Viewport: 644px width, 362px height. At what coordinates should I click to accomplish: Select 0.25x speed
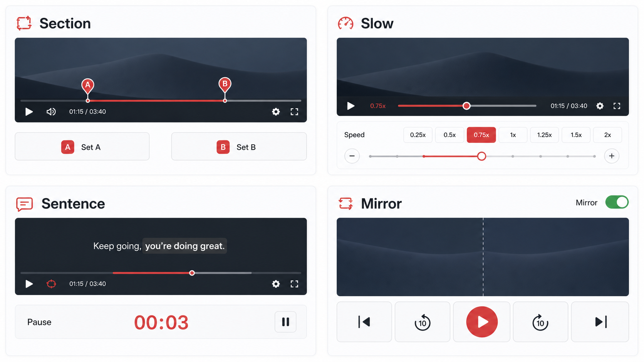coord(418,135)
